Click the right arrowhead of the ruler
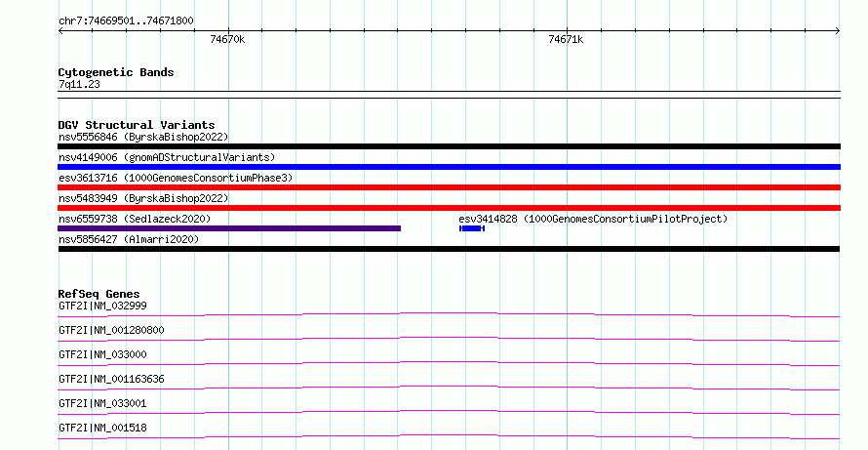The height and width of the screenshot is (450, 868). coord(838,30)
